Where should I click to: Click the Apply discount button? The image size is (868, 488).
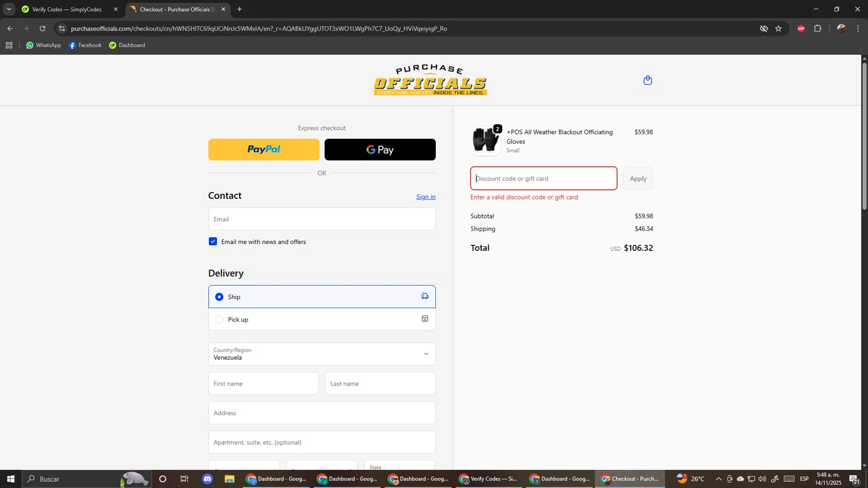coord(638,179)
